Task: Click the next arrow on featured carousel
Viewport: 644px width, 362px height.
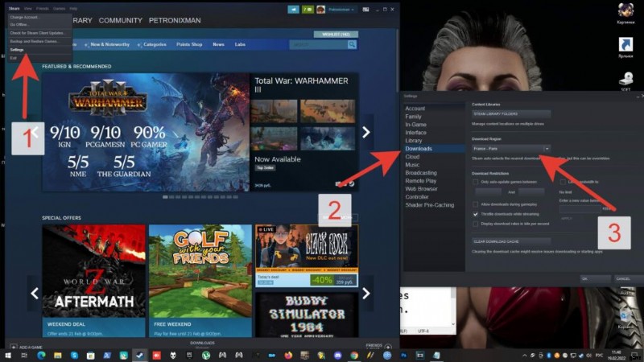Action: (366, 132)
